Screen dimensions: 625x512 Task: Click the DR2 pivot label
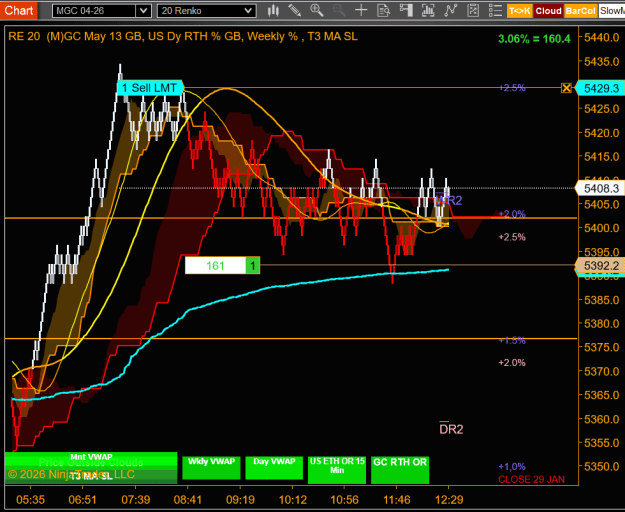451,429
